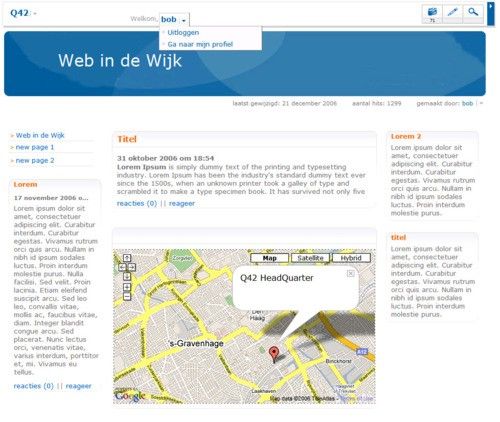
Task: Choose 'Ga naar mijn profiel' menu item
Action: point(200,44)
